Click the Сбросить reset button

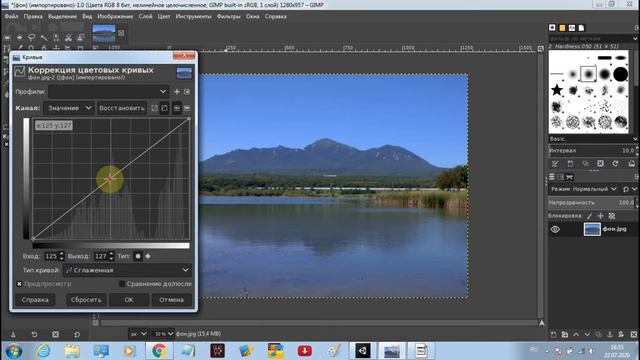86,300
